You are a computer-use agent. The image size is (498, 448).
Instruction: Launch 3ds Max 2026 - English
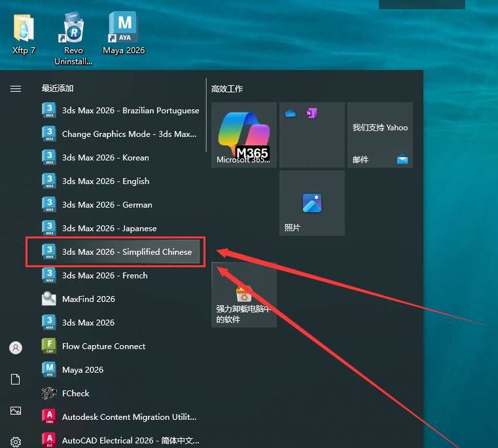[120, 181]
